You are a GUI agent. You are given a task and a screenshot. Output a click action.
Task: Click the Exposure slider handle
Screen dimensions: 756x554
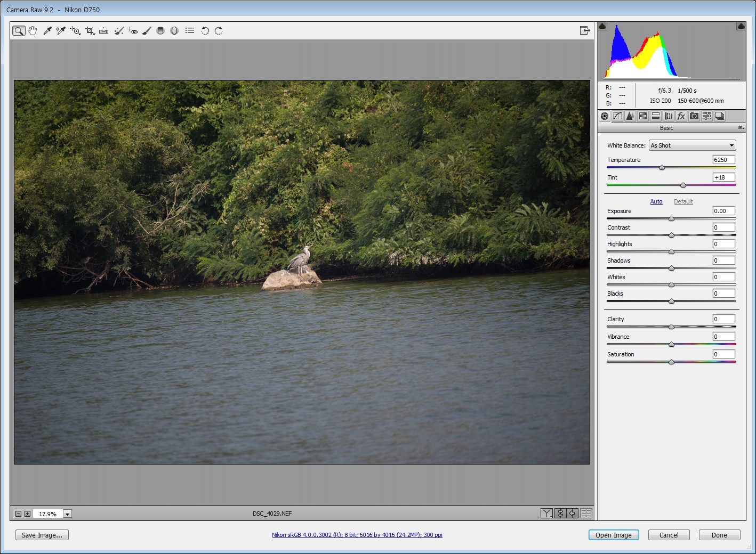671,219
